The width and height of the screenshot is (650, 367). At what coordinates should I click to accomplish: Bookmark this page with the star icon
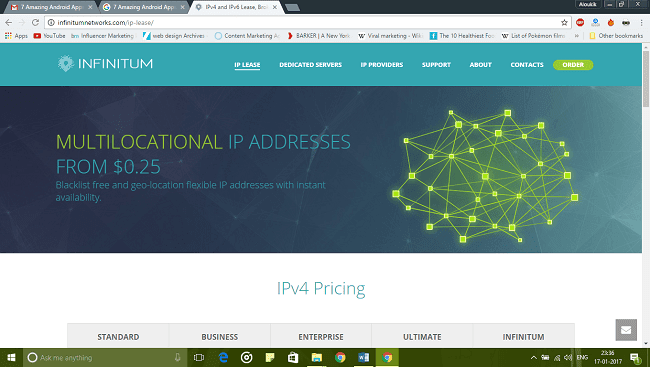(564, 22)
